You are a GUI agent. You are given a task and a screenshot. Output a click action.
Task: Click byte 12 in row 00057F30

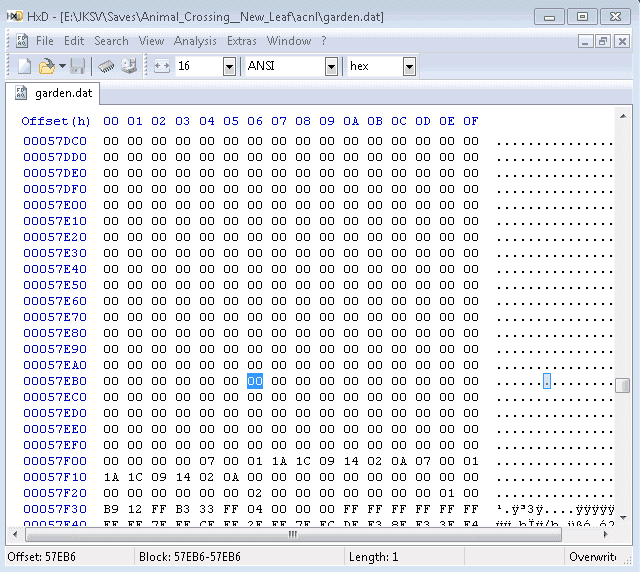point(135,510)
